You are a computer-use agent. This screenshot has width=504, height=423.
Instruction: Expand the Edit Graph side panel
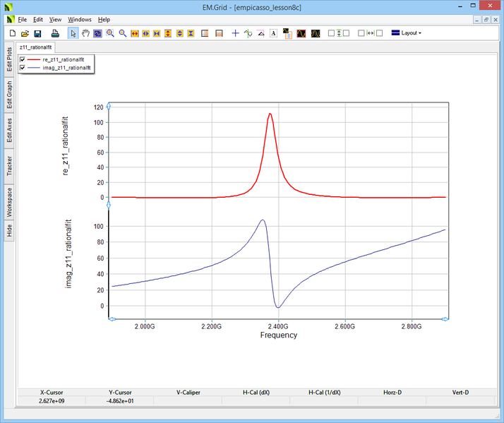[x=9, y=95]
